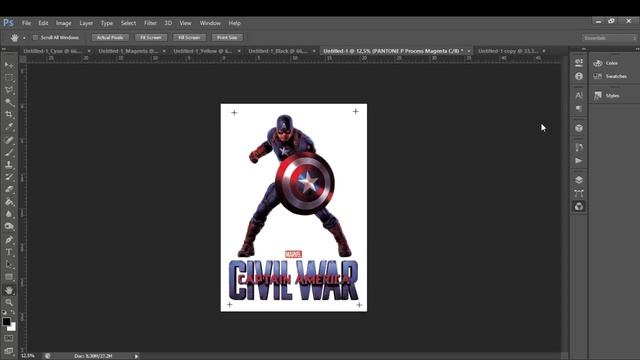Open the Type menu
640x360 pixels.
point(107,23)
